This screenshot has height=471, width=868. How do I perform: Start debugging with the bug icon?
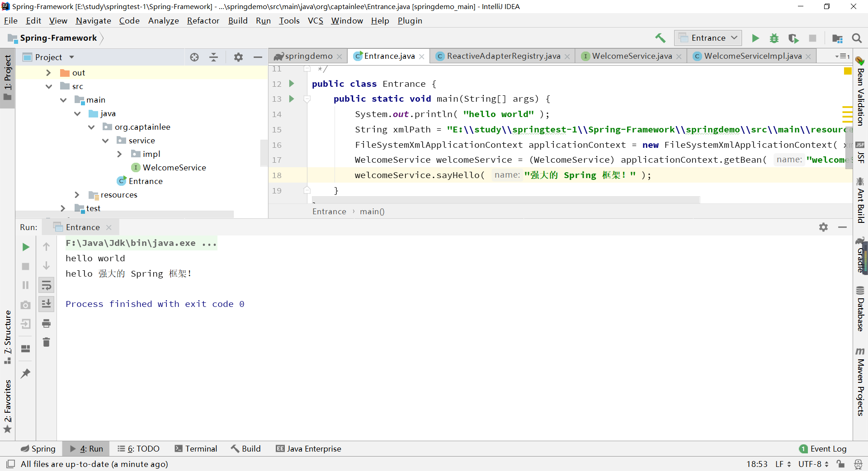point(774,38)
